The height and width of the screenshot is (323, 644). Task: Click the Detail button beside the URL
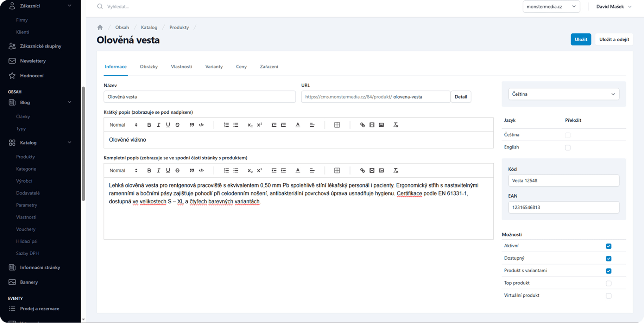461,97
